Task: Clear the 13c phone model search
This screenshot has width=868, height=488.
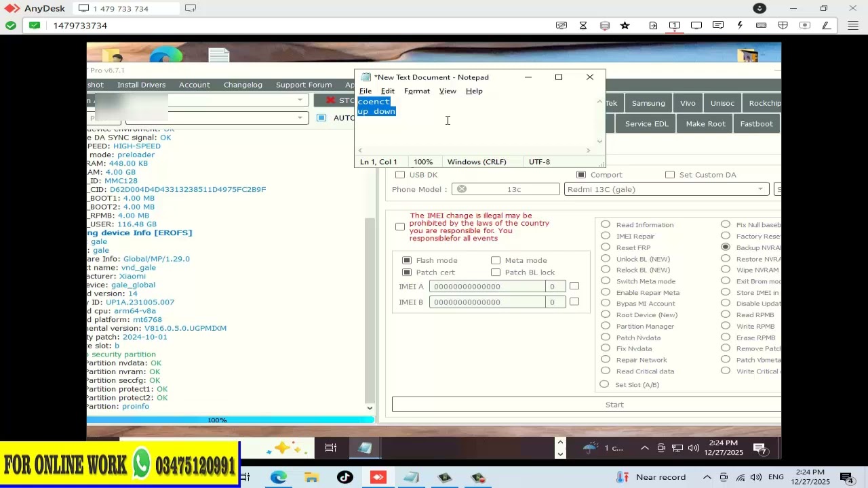Action: tap(462, 189)
